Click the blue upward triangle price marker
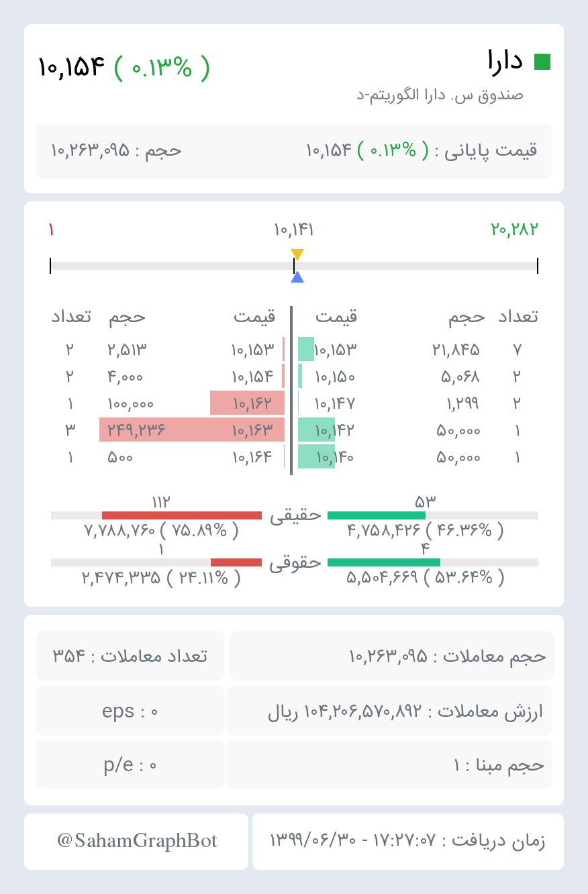 pyautogui.click(x=297, y=277)
